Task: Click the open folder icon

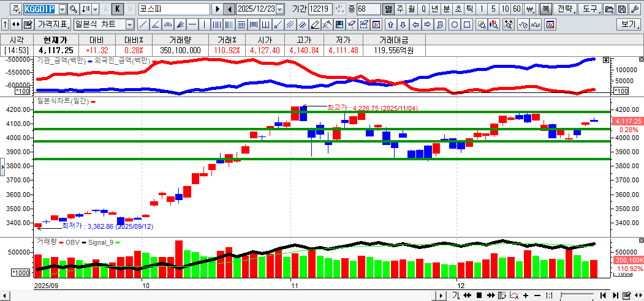Action: (609, 9)
